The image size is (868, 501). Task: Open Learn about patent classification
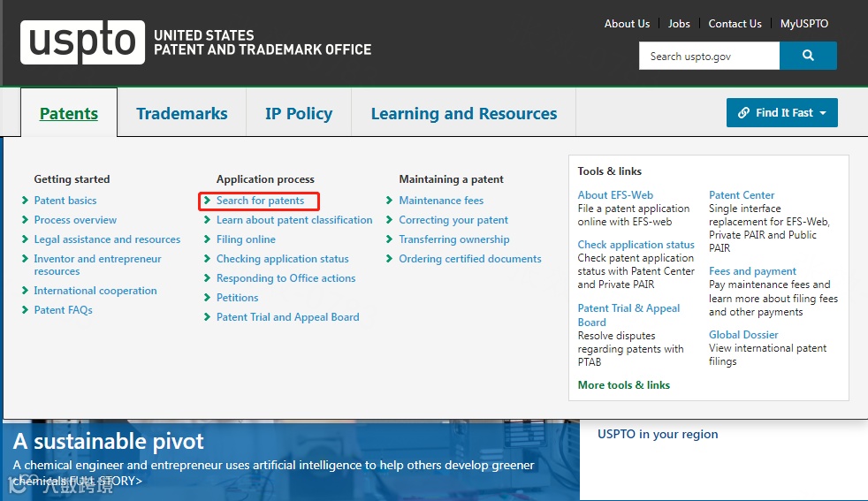pos(294,220)
